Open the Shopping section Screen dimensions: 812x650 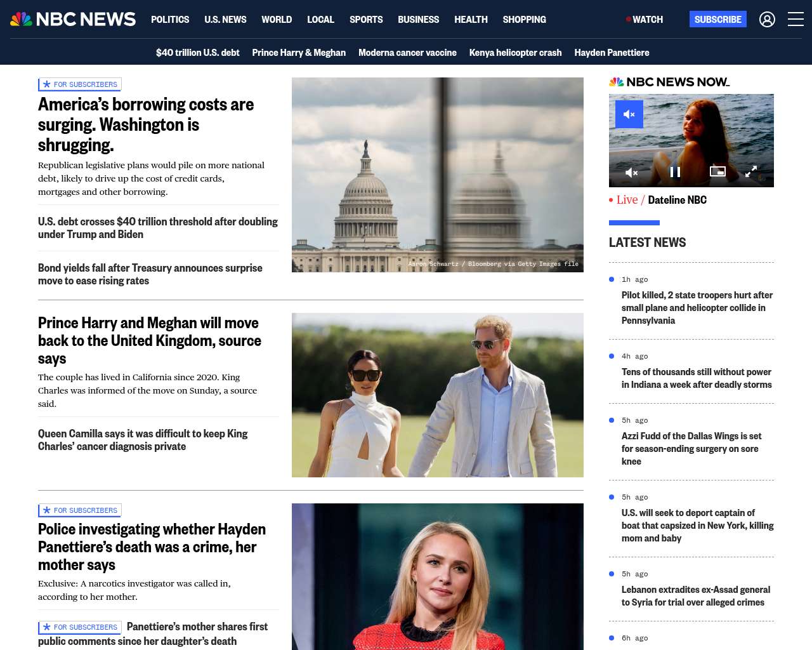(524, 20)
